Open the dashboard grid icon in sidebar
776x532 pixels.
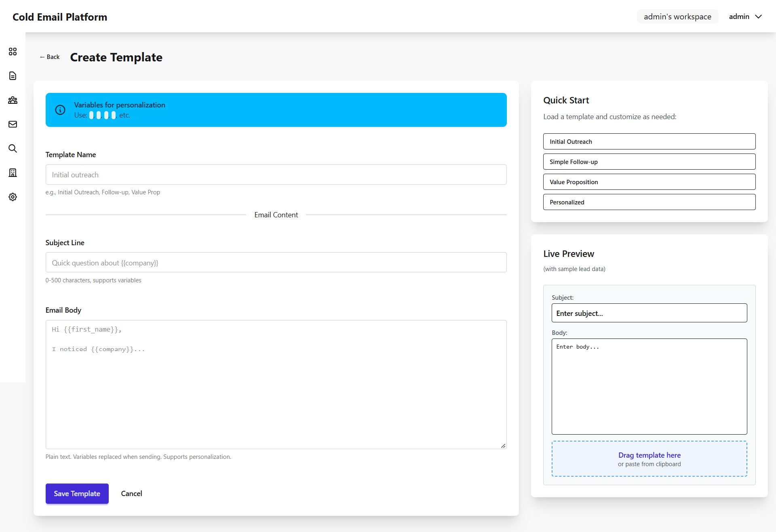tap(13, 52)
